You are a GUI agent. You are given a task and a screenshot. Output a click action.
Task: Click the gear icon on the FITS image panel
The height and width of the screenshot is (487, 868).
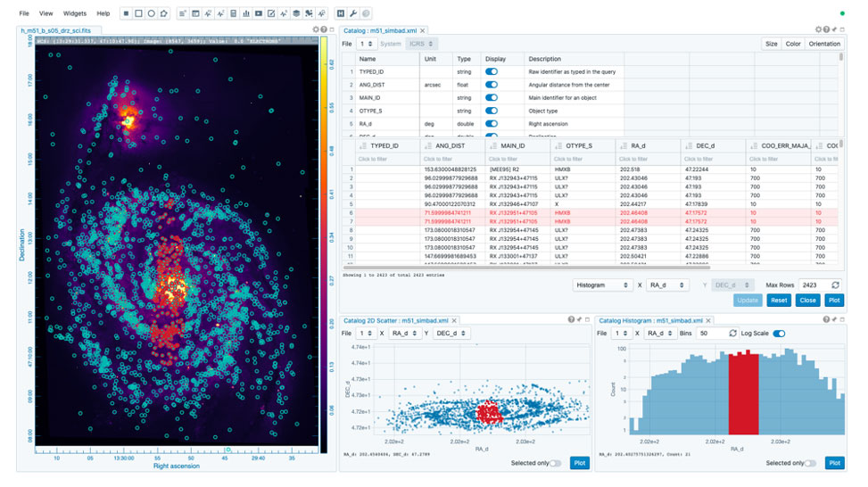coord(316,29)
